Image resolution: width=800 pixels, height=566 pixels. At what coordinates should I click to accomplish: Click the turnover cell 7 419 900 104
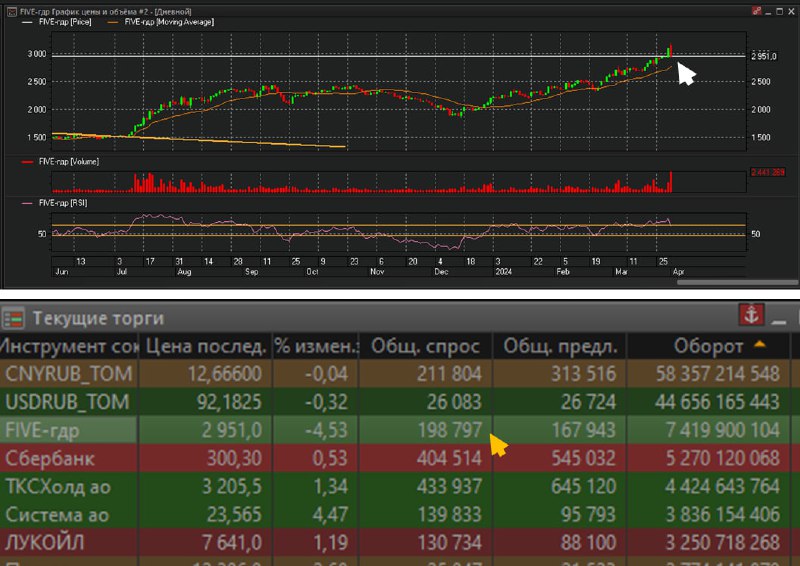pyautogui.click(x=709, y=430)
